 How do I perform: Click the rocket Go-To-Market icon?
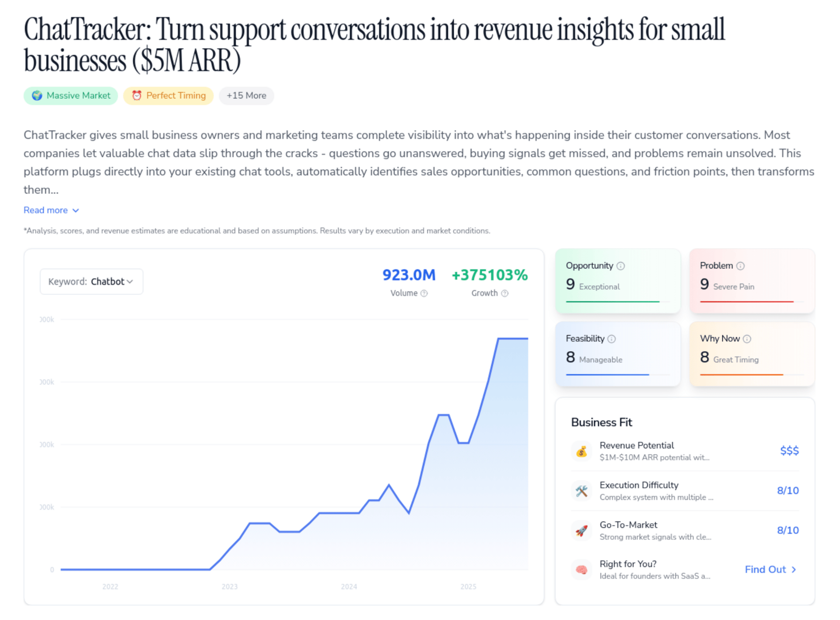581,531
